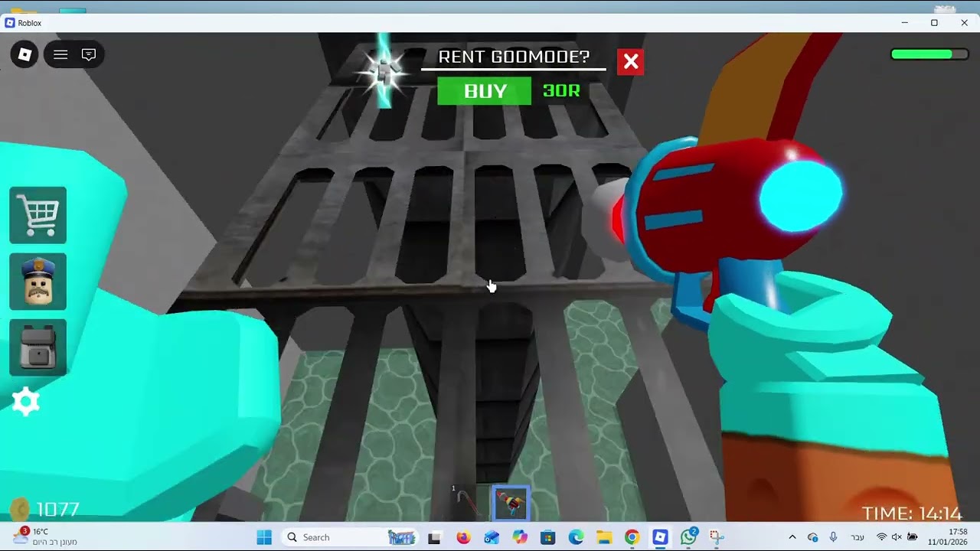The width and height of the screenshot is (980, 551).
Task: Click the muted volume icon
Action: pos(897,537)
